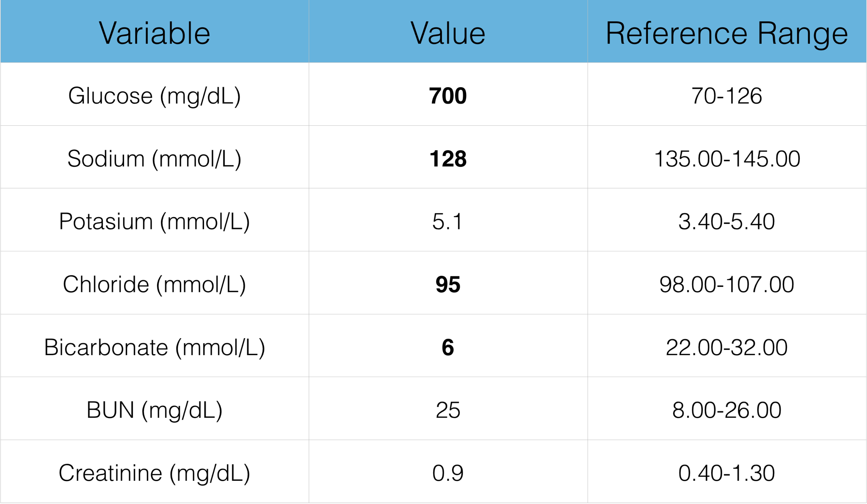Click the Variable column header
Image resolution: width=867 pixels, height=504 pixels.
(x=155, y=33)
